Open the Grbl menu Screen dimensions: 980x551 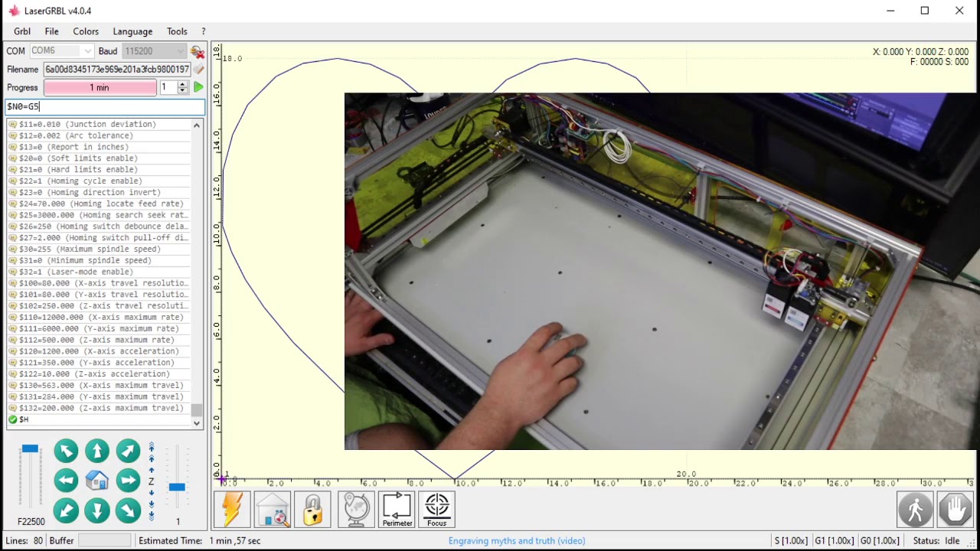pos(22,31)
